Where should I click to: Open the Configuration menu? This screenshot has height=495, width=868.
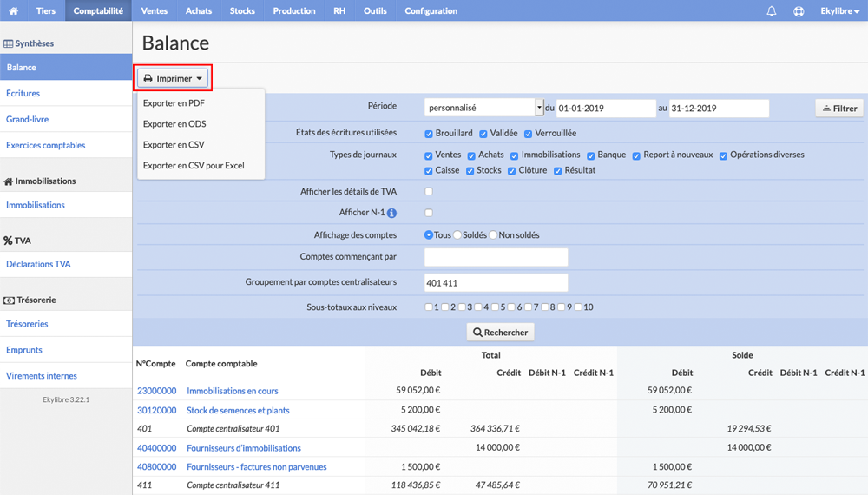[x=431, y=10]
